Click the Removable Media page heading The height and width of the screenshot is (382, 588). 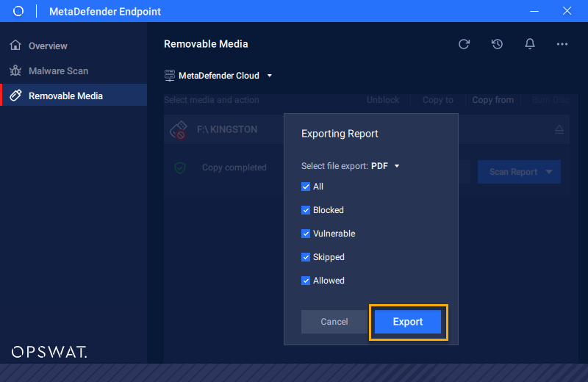coord(206,44)
